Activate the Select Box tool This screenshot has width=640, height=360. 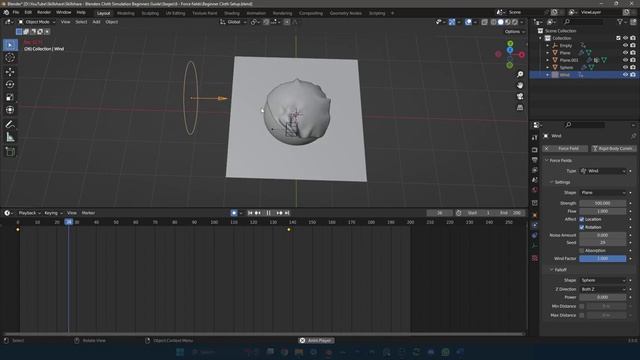(10, 45)
